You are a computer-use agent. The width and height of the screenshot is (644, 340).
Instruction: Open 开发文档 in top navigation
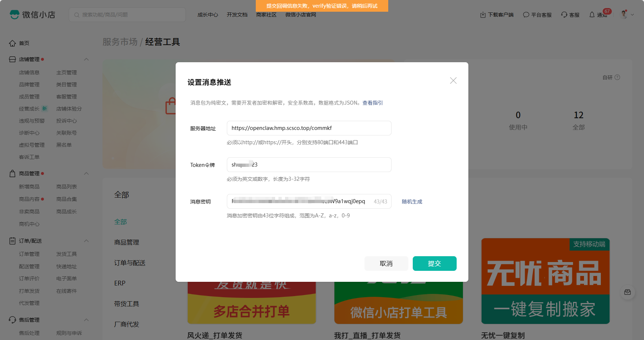237,15
